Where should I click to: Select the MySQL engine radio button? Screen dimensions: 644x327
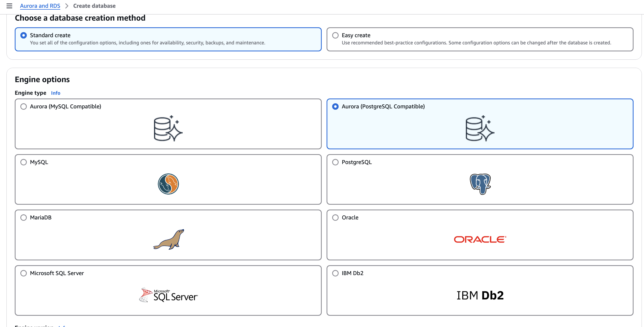click(24, 162)
